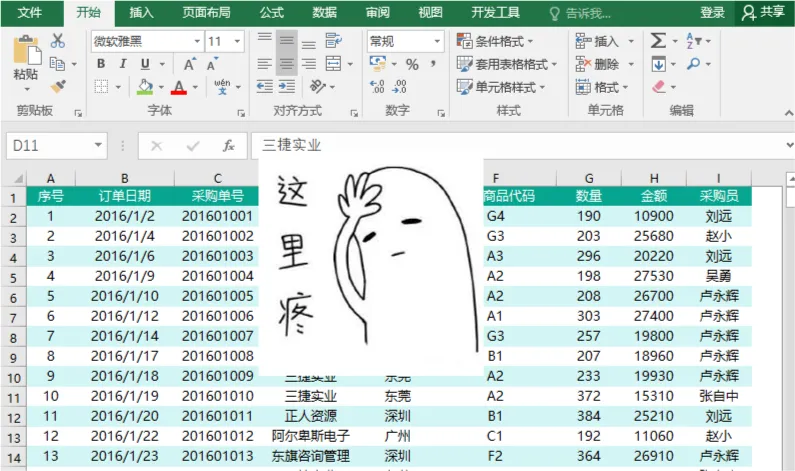Open 文件 file tab
The image size is (795, 471).
(29, 13)
